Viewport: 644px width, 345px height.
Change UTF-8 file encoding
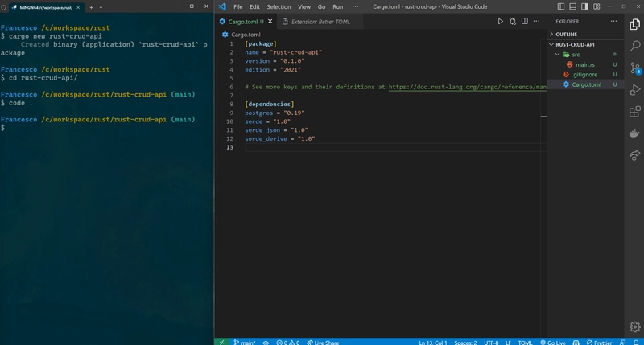pos(491,343)
